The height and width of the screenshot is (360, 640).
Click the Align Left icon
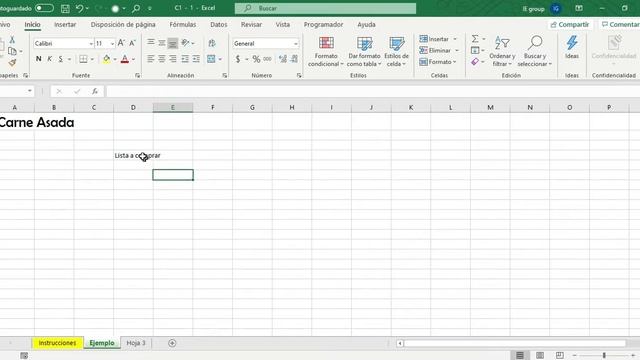point(151,59)
